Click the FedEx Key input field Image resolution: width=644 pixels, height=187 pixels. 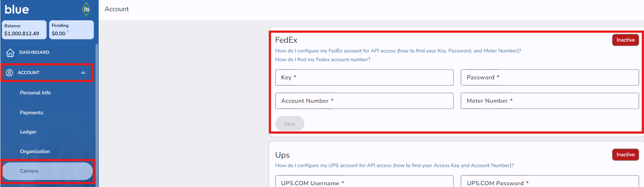[364, 77]
